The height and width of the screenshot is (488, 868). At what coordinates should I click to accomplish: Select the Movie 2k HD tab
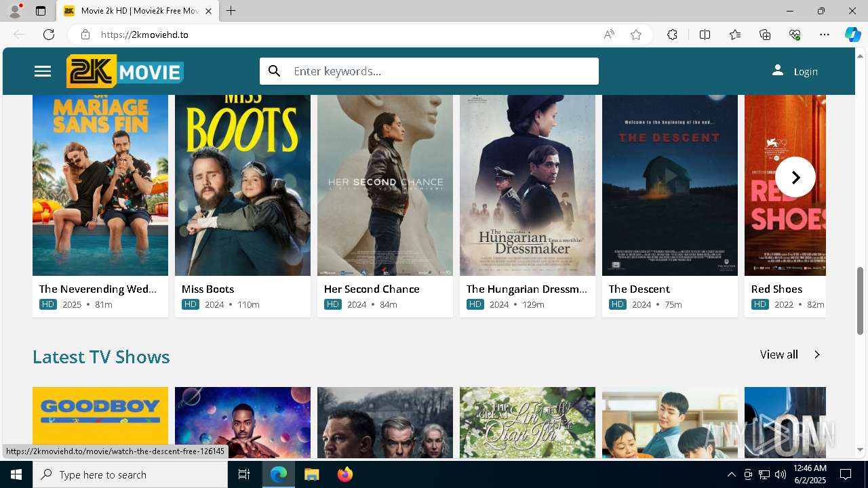click(139, 11)
